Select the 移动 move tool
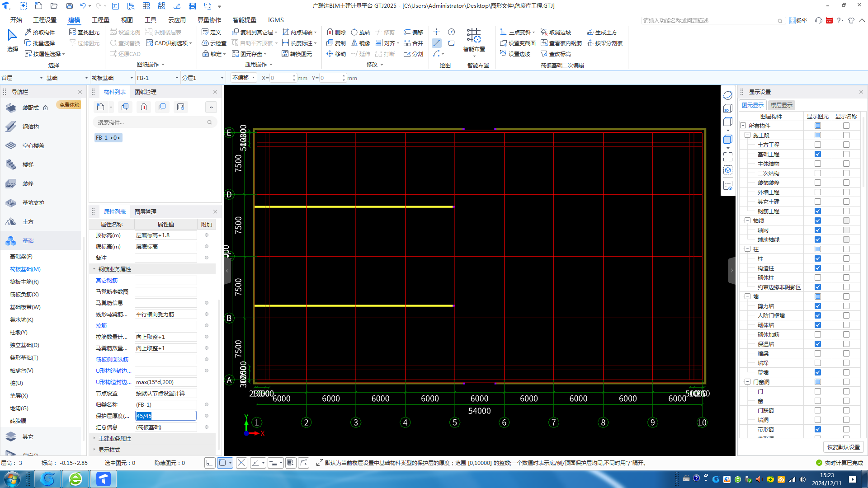 pos(336,54)
